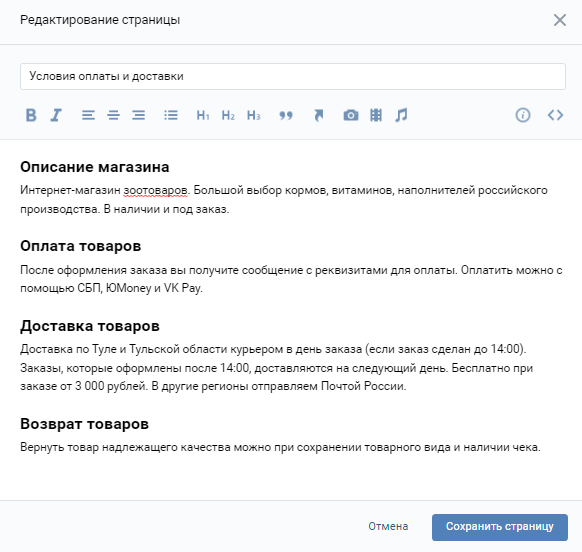Click Сохранить страницу button
Screen dimensions: 582x552
tap(500, 527)
